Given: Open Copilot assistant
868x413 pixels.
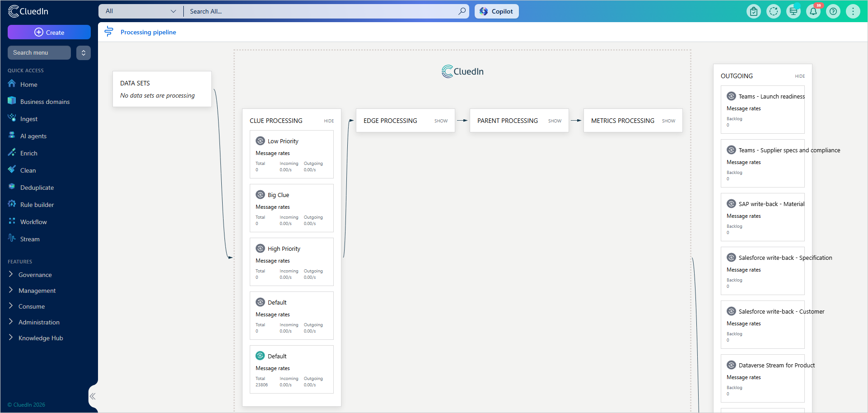Looking at the screenshot, I should click(x=496, y=11).
